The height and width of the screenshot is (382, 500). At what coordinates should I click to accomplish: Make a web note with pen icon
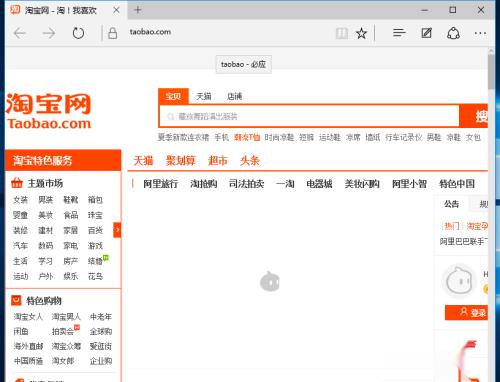426,33
